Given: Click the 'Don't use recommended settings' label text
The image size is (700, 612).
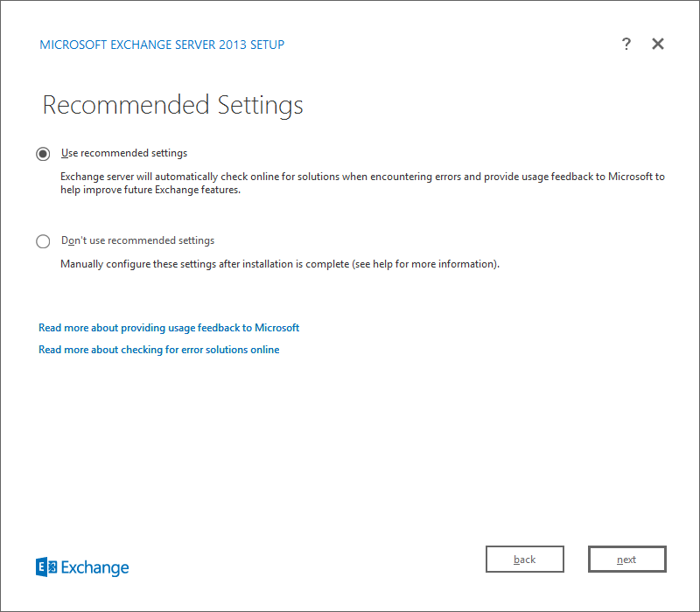Looking at the screenshot, I should (x=137, y=240).
